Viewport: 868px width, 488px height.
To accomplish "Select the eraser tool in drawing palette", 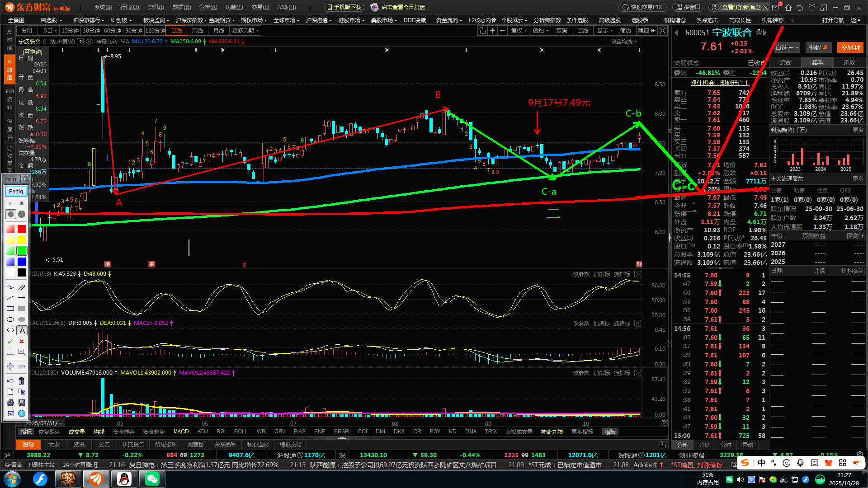I will [x=22, y=287].
